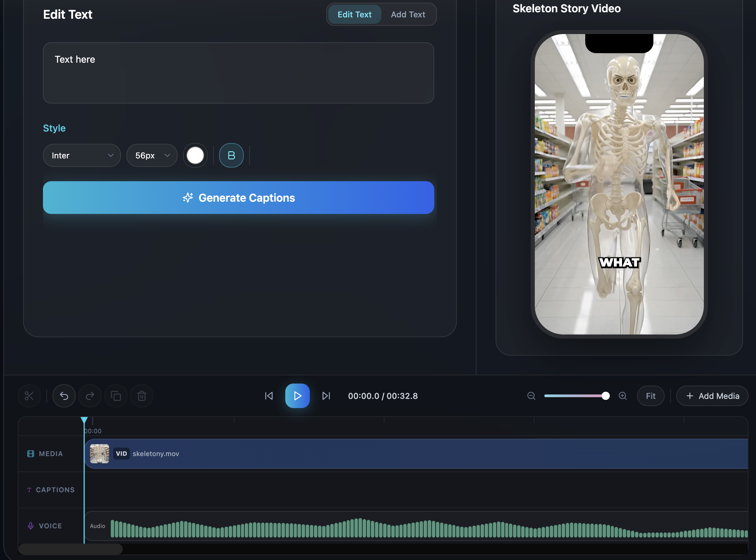Zoom out on the timeline

[x=531, y=396]
